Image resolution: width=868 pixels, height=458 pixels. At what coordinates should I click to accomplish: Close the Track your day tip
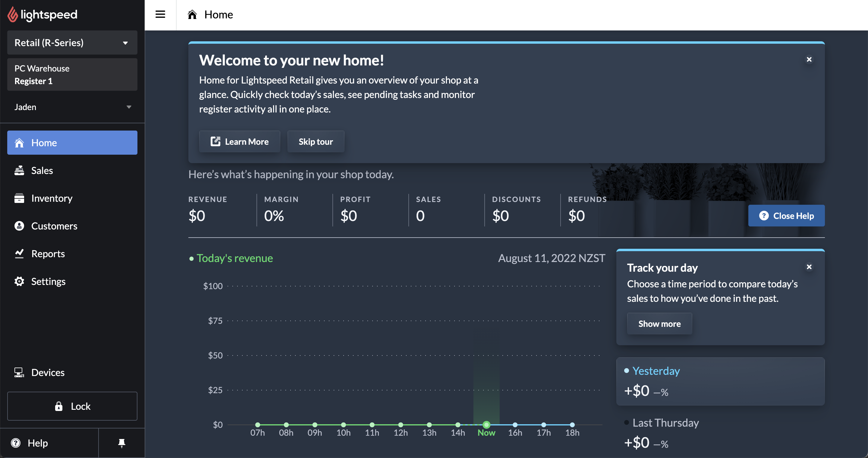(x=809, y=267)
